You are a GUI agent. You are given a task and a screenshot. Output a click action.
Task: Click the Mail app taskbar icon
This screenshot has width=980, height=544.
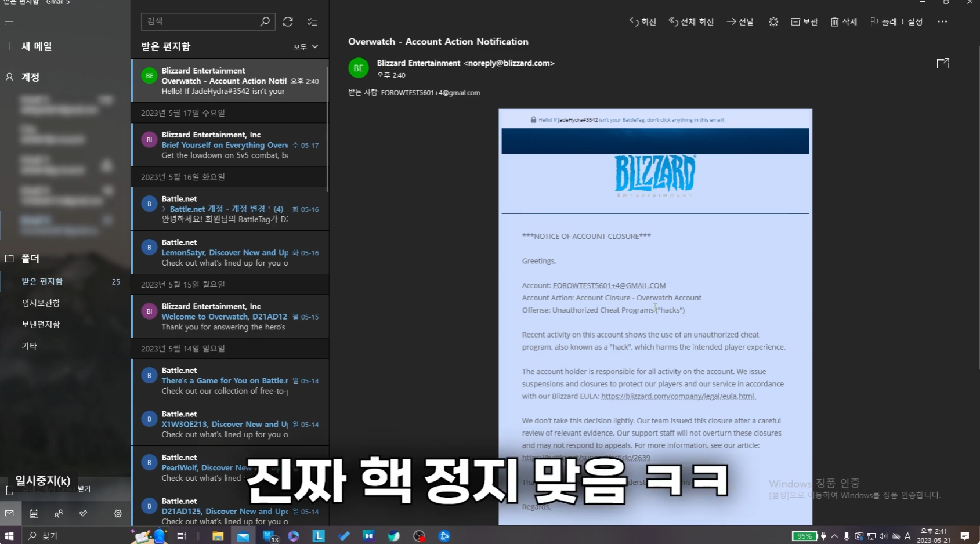[x=243, y=536]
